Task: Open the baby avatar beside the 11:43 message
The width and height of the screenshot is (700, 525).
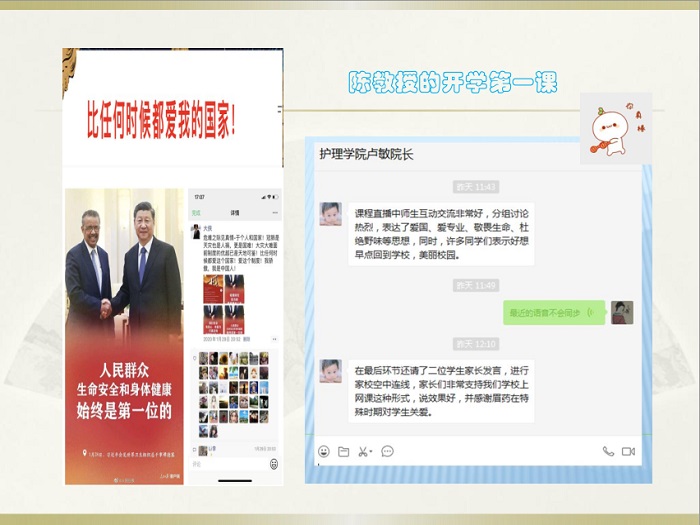Action: coord(331,214)
